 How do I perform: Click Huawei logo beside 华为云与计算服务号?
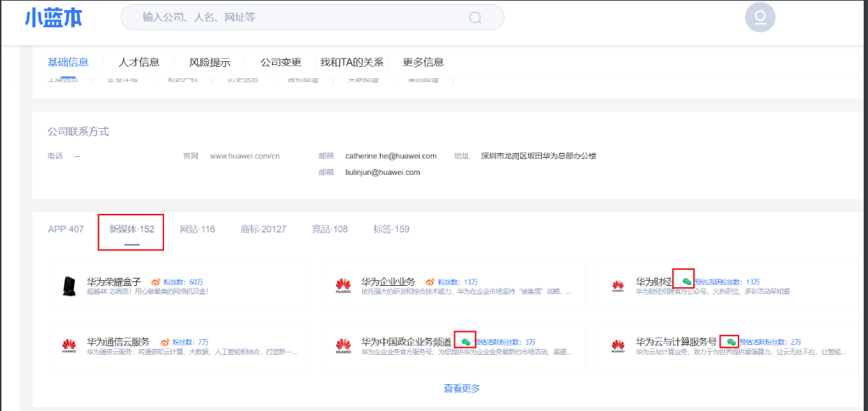pos(618,346)
